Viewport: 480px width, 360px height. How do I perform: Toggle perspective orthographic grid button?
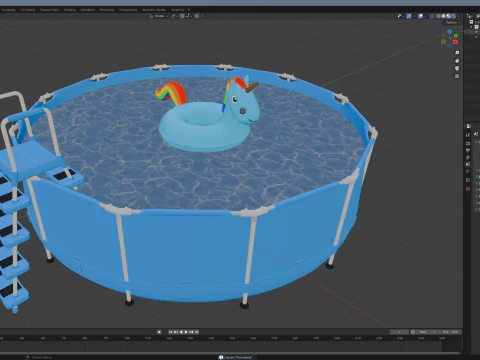(457, 76)
